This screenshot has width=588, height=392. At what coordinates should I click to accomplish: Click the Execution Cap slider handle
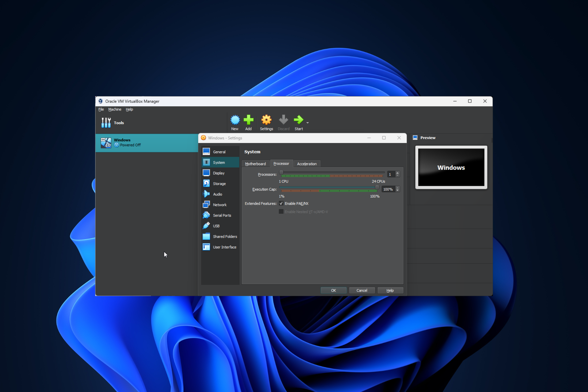click(x=377, y=187)
